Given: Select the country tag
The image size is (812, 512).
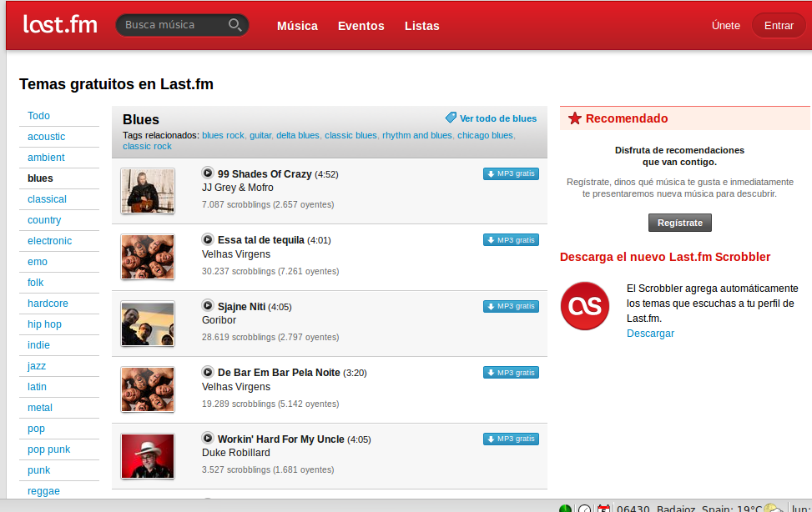Looking at the screenshot, I should tap(44, 220).
